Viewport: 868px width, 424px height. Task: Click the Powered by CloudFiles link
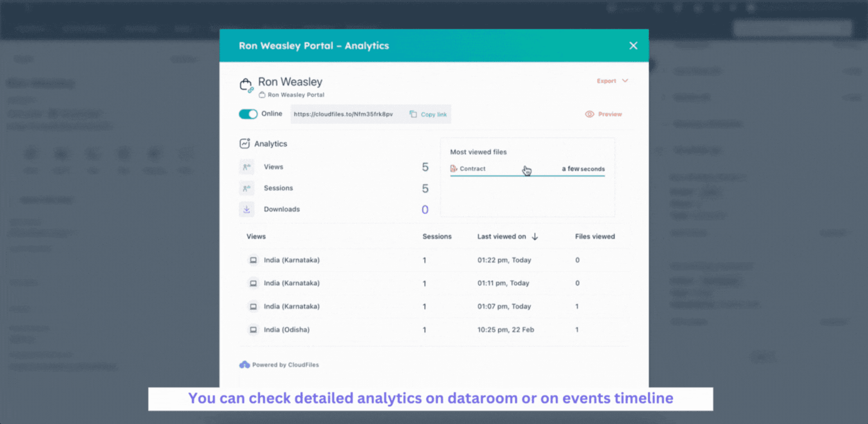point(279,365)
